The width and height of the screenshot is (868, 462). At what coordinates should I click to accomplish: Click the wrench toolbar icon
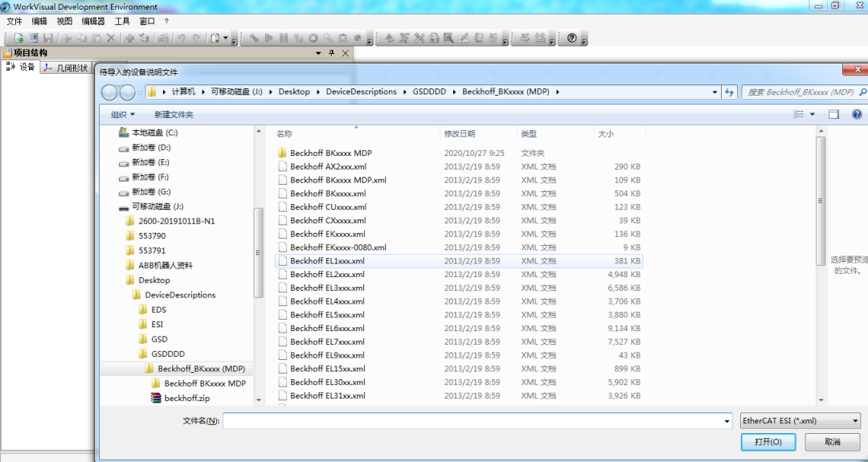click(x=254, y=39)
